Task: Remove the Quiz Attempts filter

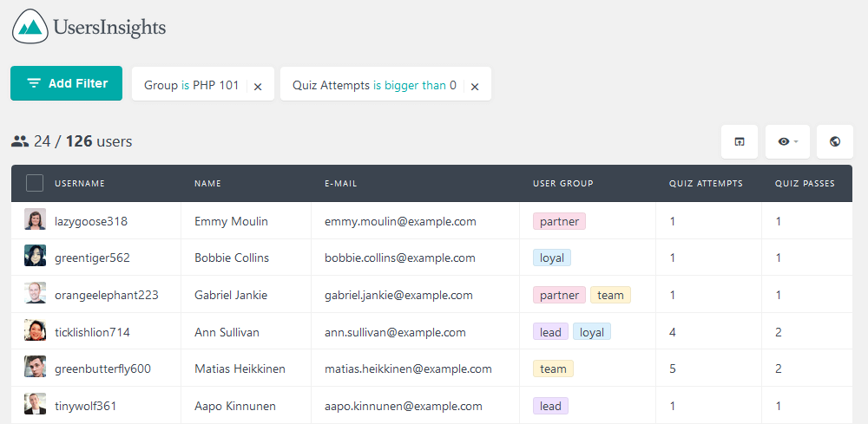Action: point(475,86)
